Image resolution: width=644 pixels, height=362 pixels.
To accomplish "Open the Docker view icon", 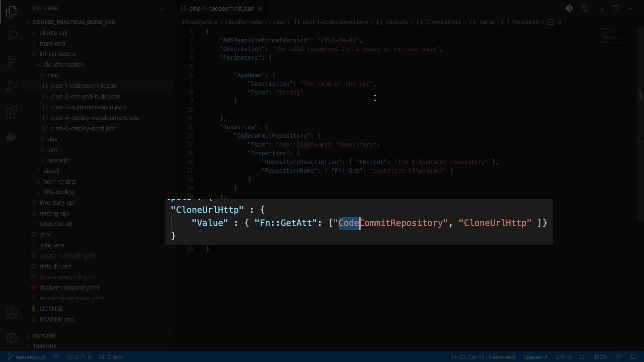I will coord(11,137).
